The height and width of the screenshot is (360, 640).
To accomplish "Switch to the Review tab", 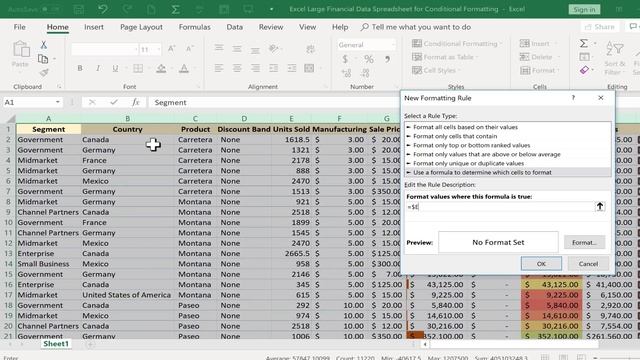I will [x=271, y=27].
